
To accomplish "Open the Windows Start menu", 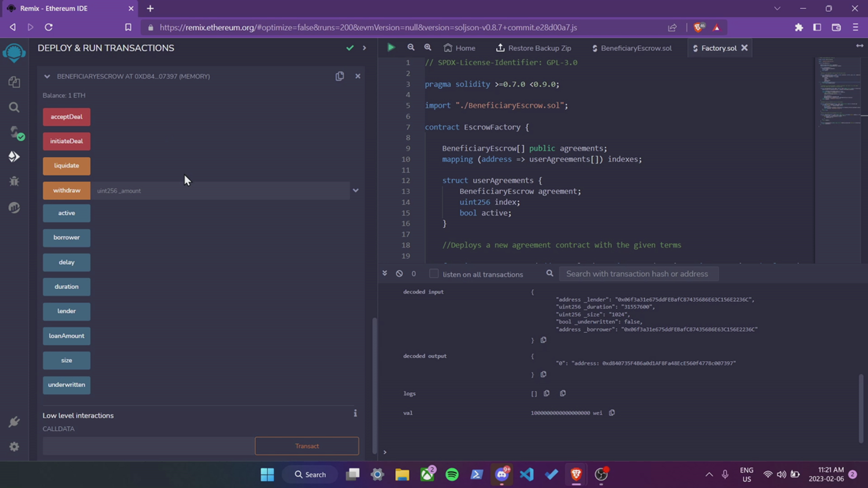I will coord(267,474).
